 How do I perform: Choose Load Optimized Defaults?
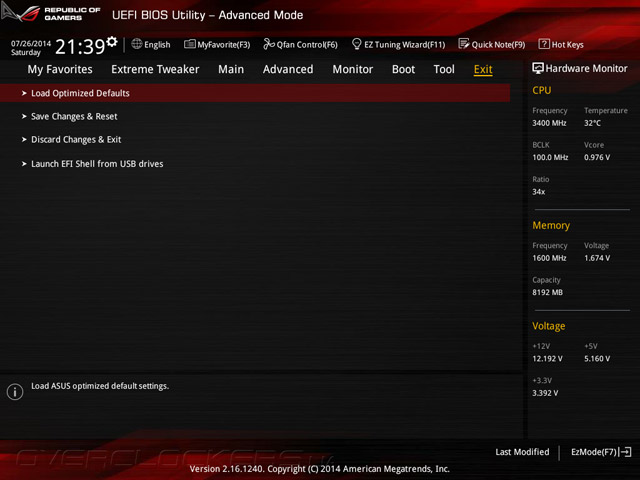(x=255, y=93)
